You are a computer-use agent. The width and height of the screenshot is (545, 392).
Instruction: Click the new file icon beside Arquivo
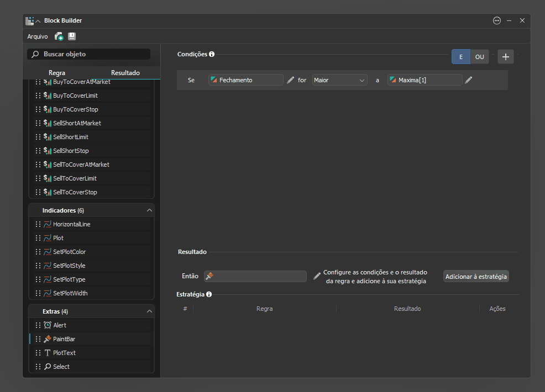[x=59, y=36]
